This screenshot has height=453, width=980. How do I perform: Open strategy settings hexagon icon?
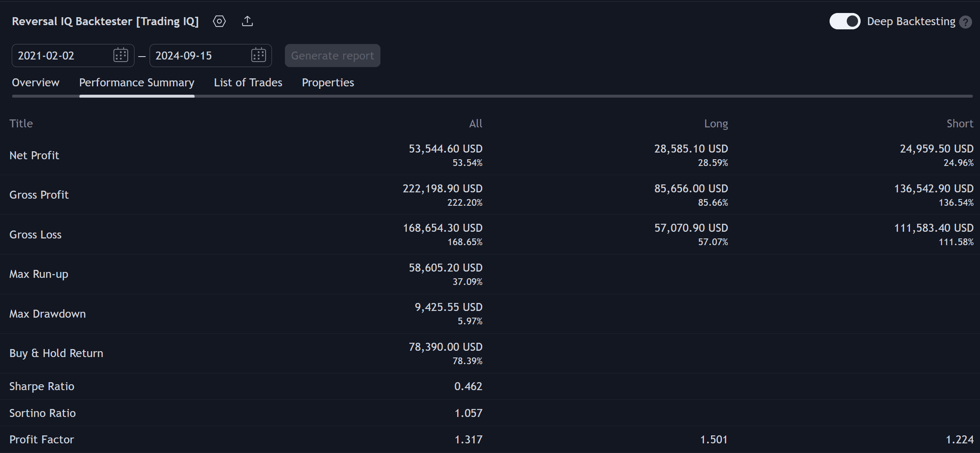coord(219,21)
